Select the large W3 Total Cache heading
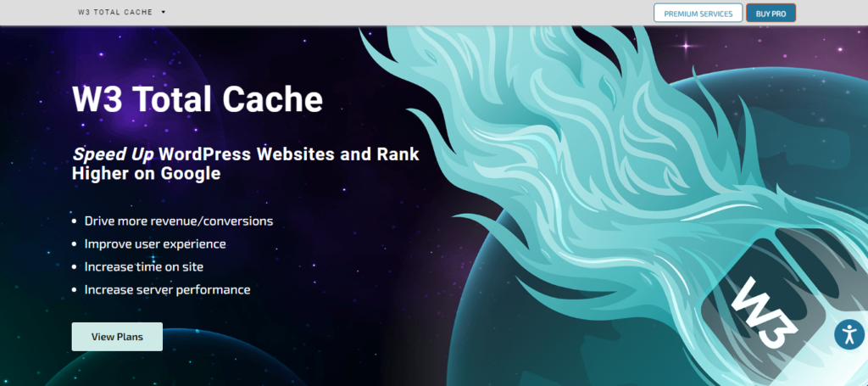The width and height of the screenshot is (868, 386). pyautogui.click(x=198, y=100)
